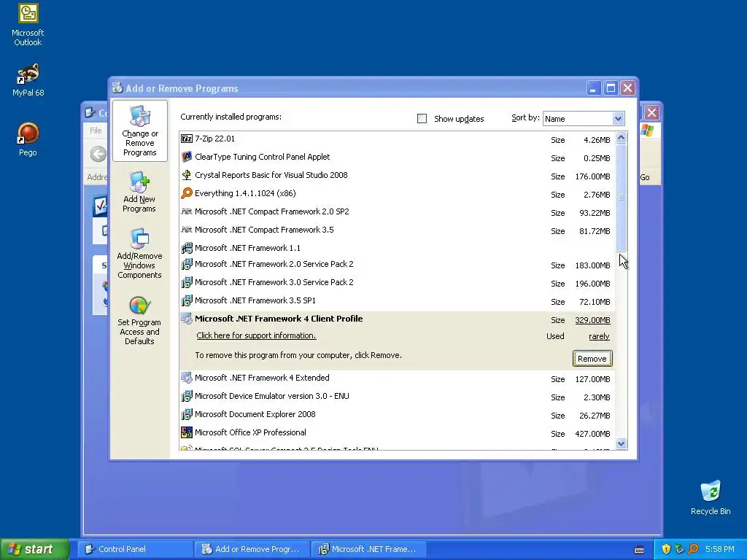Click Back button in Control Panel window
This screenshot has width=747, height=560.
click(x=98, y=154)
